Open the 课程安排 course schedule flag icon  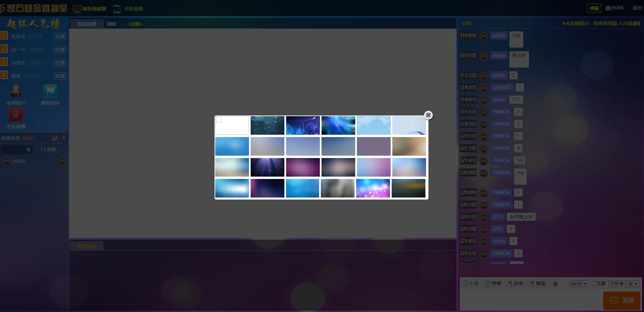pos(50,92)
